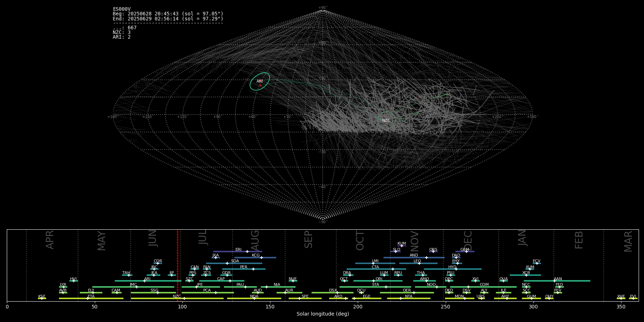The height and width of the screenshot is (322, 644).
Task: Click the AND shower label in timeline
Action: click(x=414, y=255)
